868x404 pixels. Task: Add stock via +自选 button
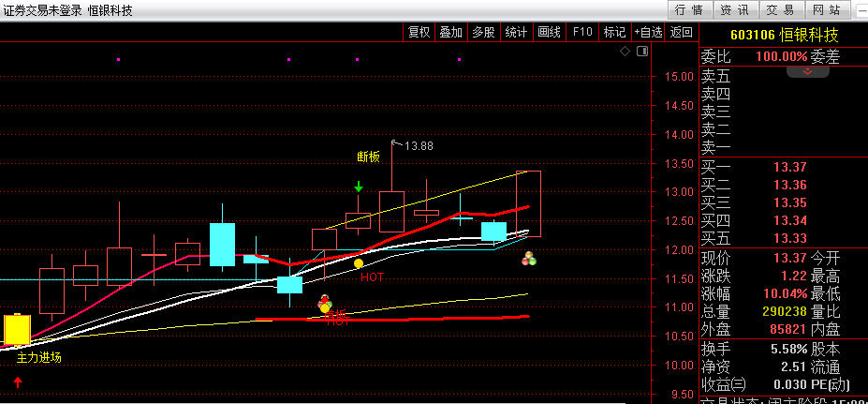pos(647,32)
